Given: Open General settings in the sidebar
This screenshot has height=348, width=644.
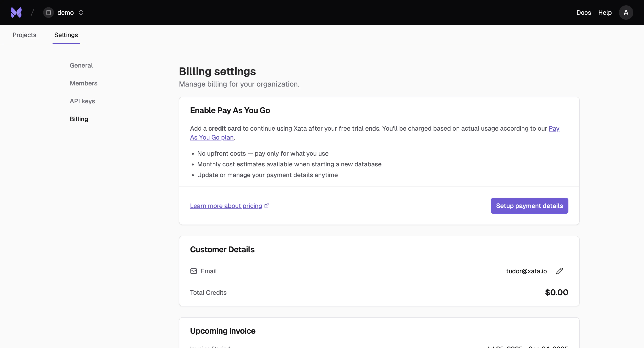Looking at the screenshot, I should pyautogui.click(x=81, y=65).
